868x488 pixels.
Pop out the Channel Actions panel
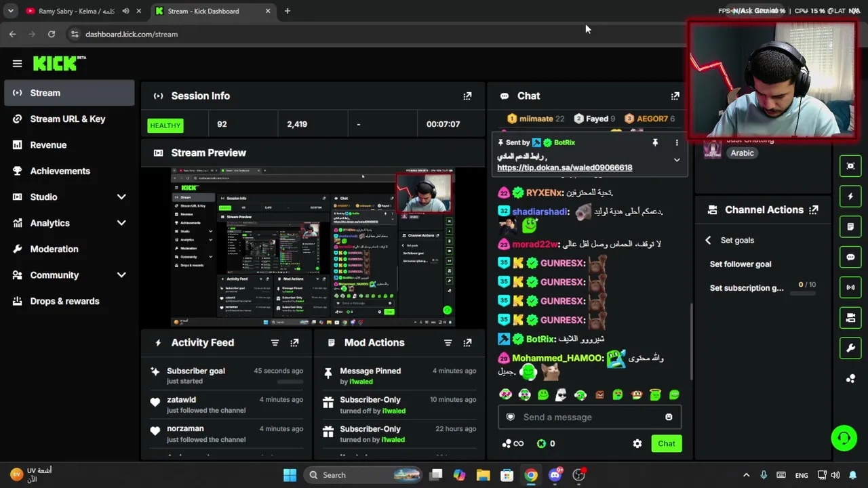click(x=814, y=210)
